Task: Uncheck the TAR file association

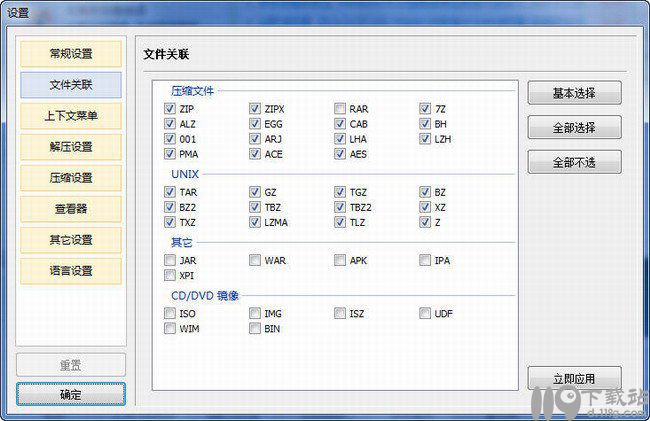Action: (170, 192)
